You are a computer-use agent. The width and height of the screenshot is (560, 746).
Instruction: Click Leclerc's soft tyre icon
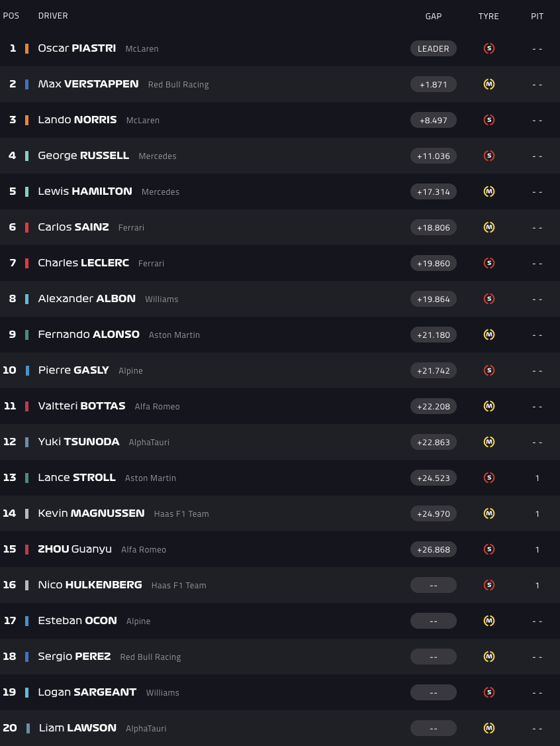click(489, 263)
